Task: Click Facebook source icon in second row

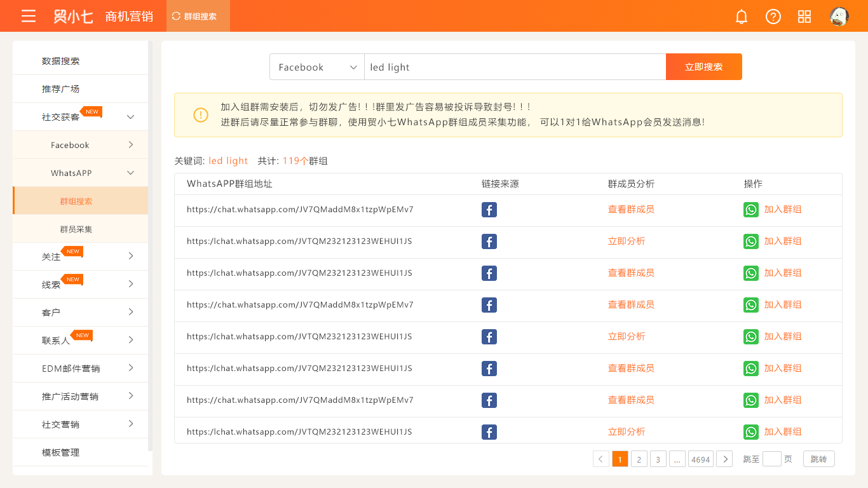Action: coord(489,241)
